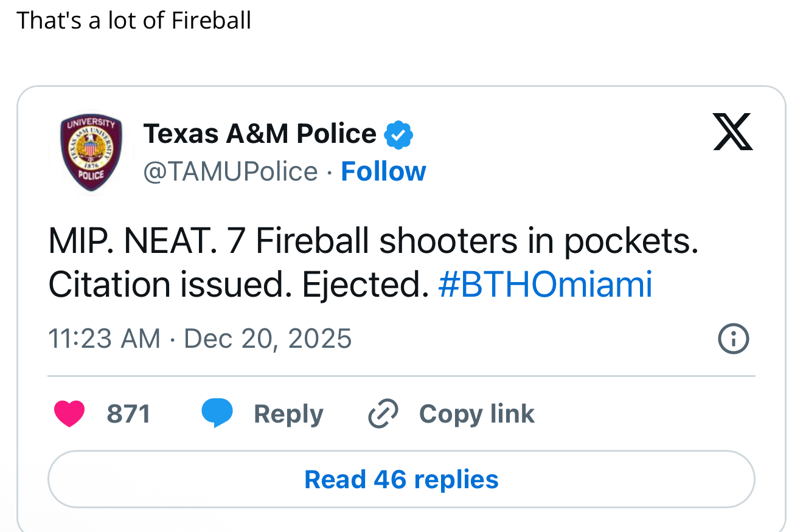Click the 'Citation issued. Ejected.' text

(x=238, y=285)
